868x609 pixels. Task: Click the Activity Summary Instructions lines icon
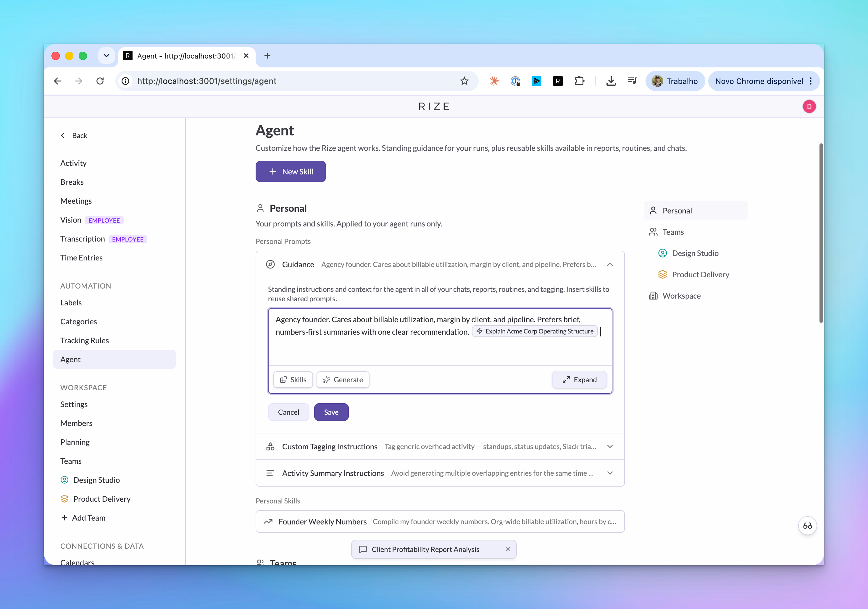270,473
